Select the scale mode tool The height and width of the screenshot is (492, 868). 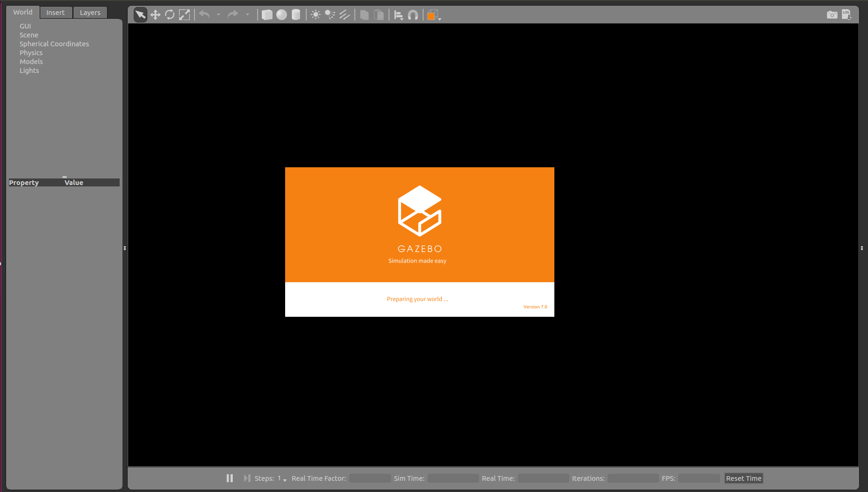point(185,15)
